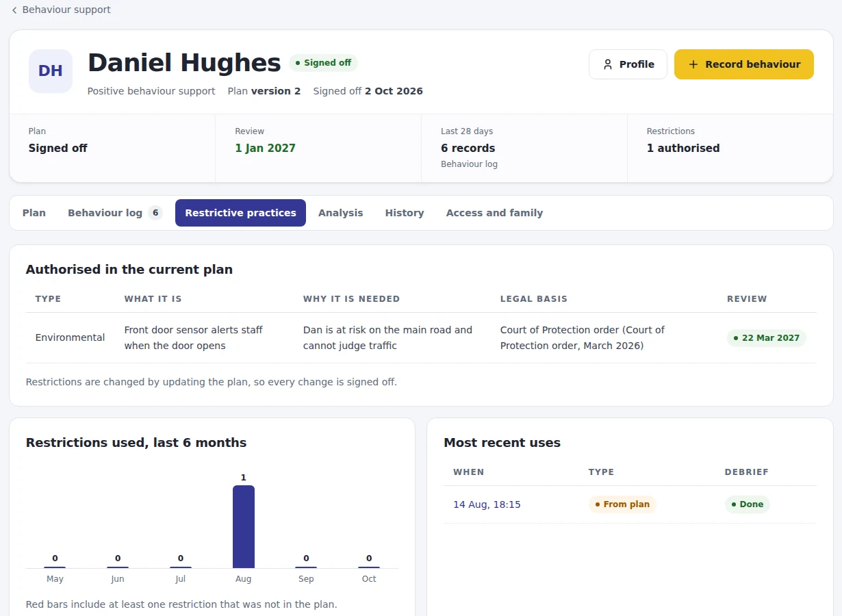842x616 pixels.
Task: Click the May bar in the chart
Action: [55, 567]
